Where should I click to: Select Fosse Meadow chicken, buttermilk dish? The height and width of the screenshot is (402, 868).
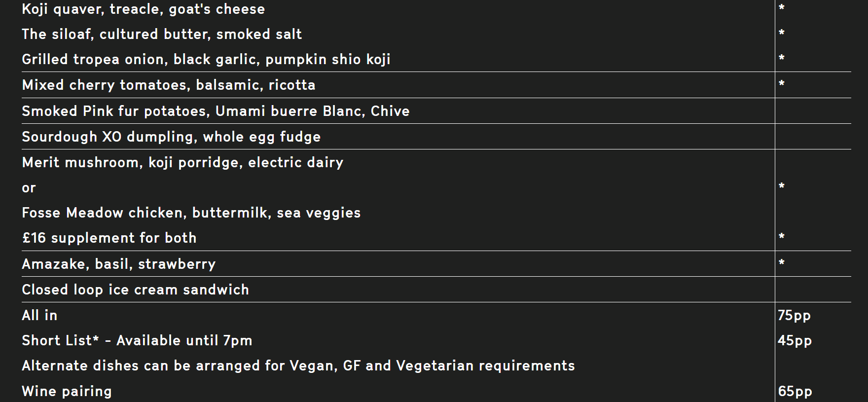[x=191, y=213]
